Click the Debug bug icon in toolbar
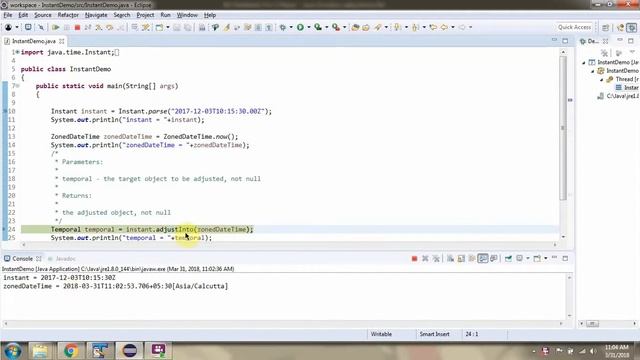The height and width of the screenshot is (360, 640). 282,27
